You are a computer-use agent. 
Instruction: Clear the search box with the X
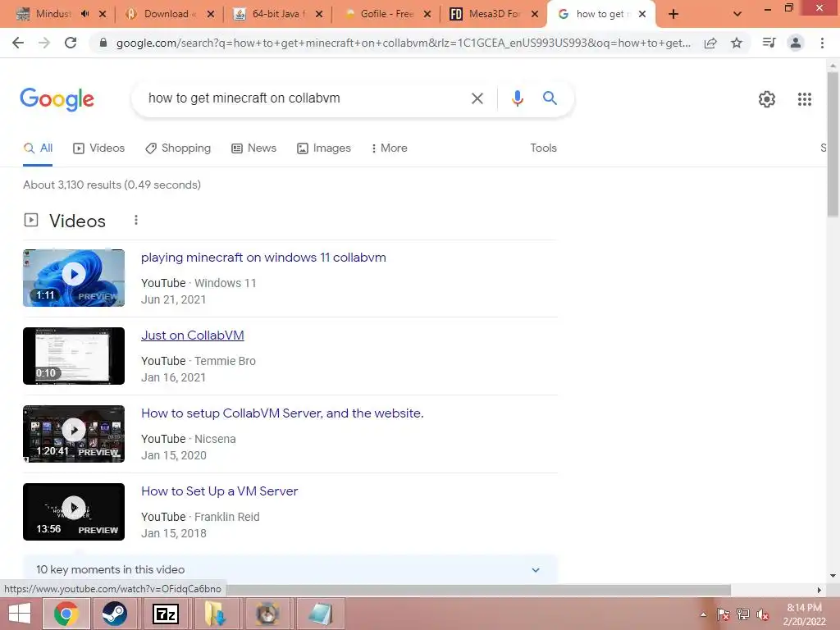click(x=477, y=98)
